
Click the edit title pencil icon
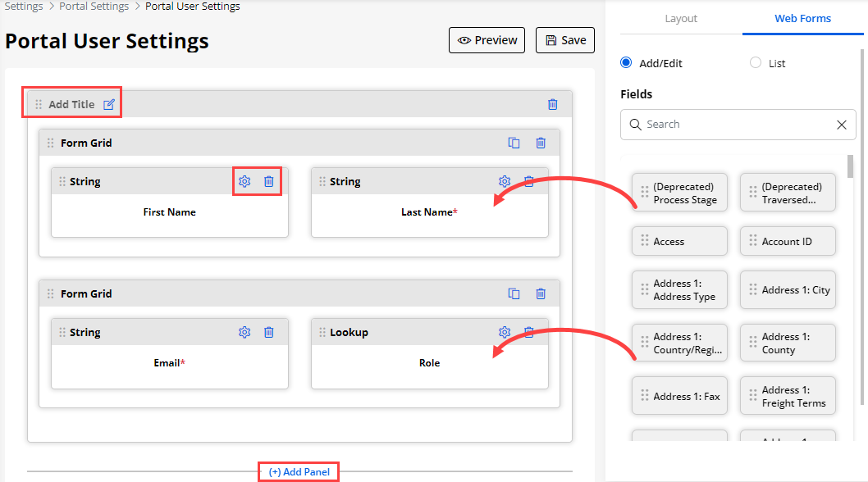point(109,104)
